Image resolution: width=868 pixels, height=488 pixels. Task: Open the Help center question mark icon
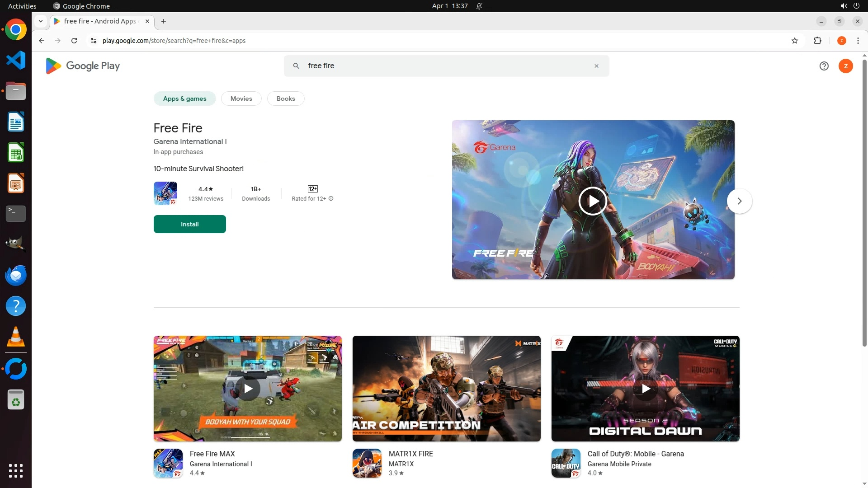[824, 66]
